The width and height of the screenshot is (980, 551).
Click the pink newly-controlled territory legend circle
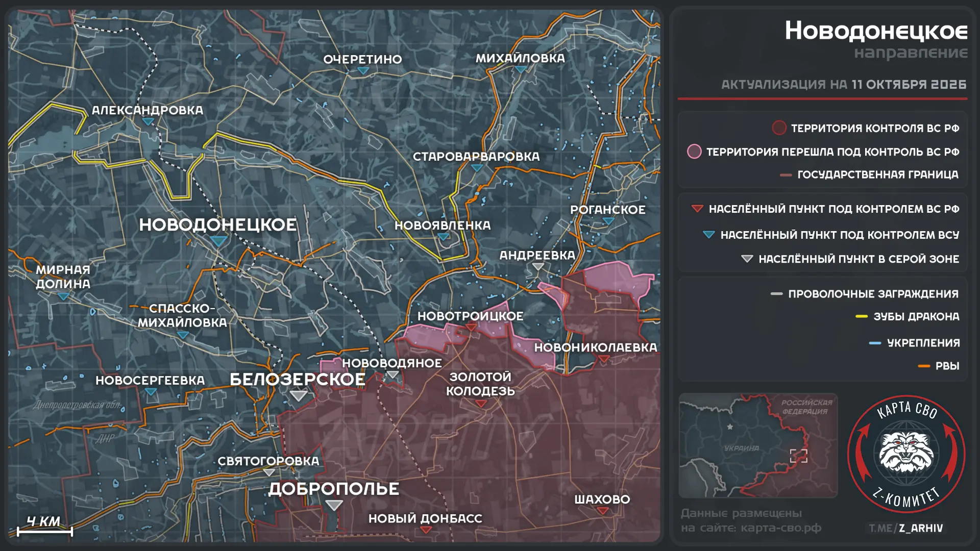point(694,152)
